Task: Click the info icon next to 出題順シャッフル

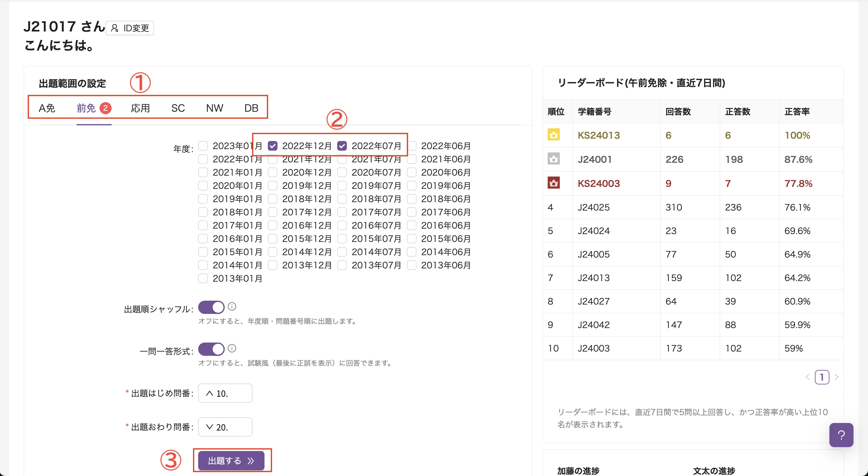Action: 233,306
